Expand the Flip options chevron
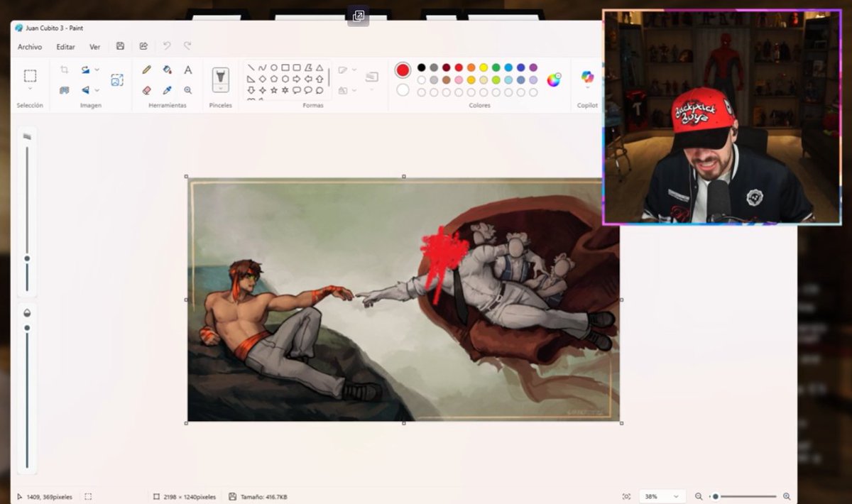852x504 pixels. point(97,90)
